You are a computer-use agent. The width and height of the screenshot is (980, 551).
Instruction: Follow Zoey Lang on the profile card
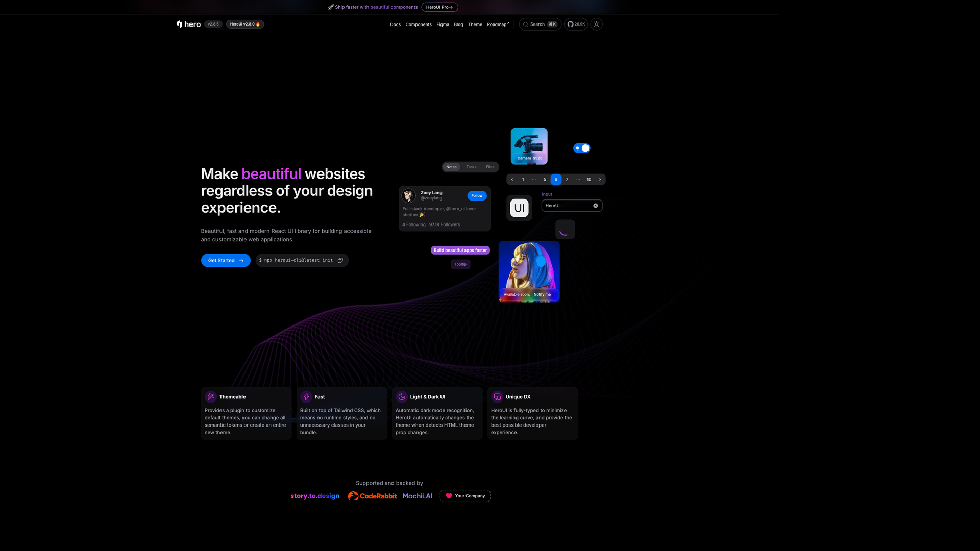(x=476, y=195)
